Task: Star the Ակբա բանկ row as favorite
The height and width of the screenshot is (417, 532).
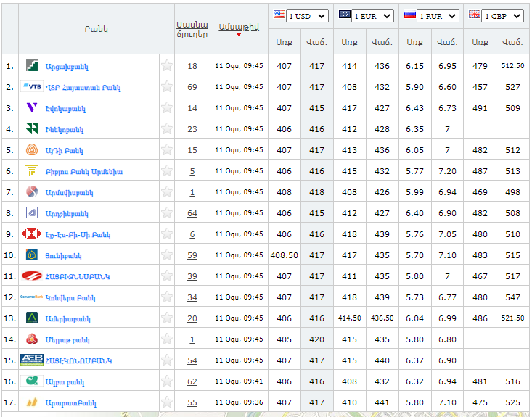Action: pyautogui.click(x=167, y=381)
